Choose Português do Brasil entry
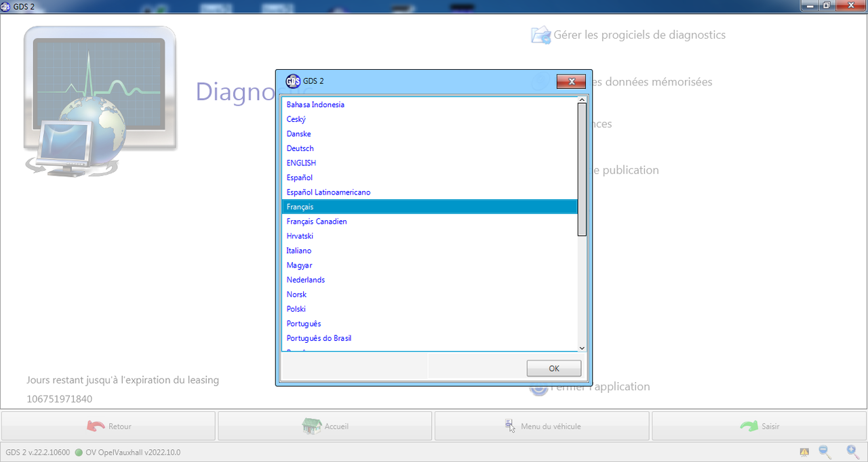This screenshot has height=462, width=868. (x=429, y=338)
